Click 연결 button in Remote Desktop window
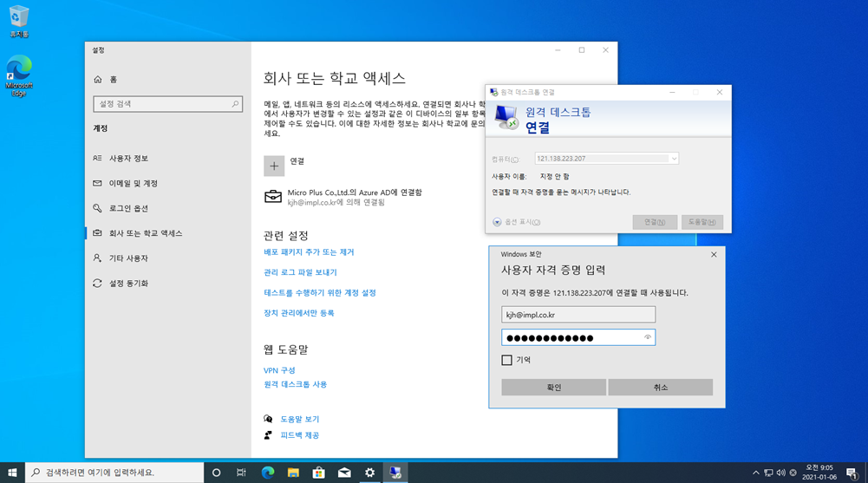 click(655, 222)
